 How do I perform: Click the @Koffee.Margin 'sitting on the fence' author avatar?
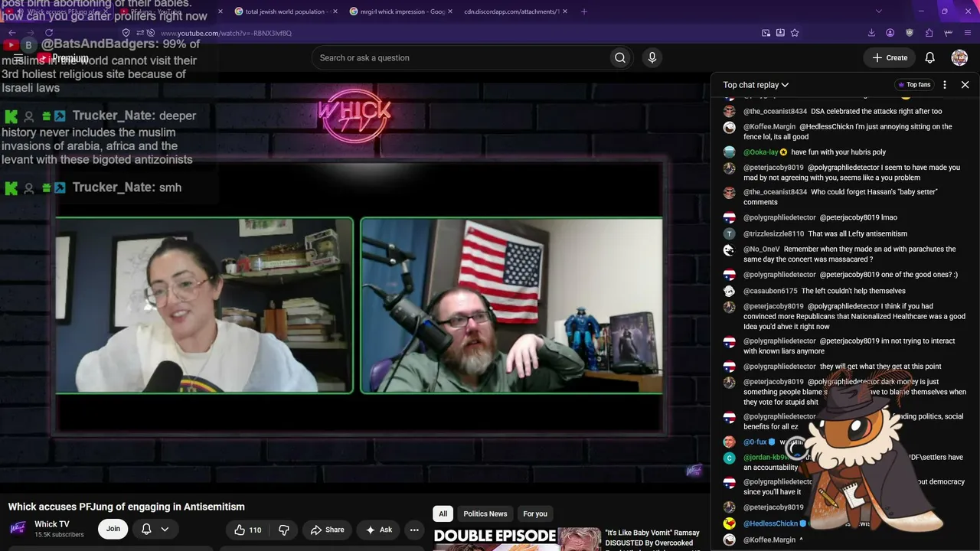pos(729,127)
